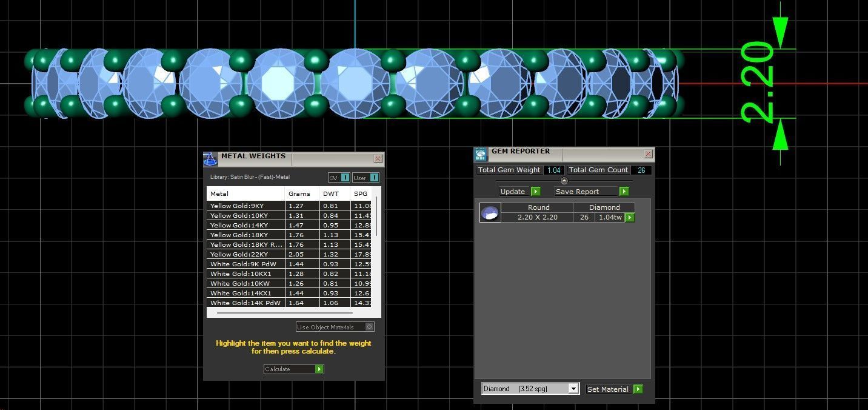The height and width of the screenshot is (410, 868).
Task: Click the Gem Reporter panel icon
Action: click(x=481, y=154)
